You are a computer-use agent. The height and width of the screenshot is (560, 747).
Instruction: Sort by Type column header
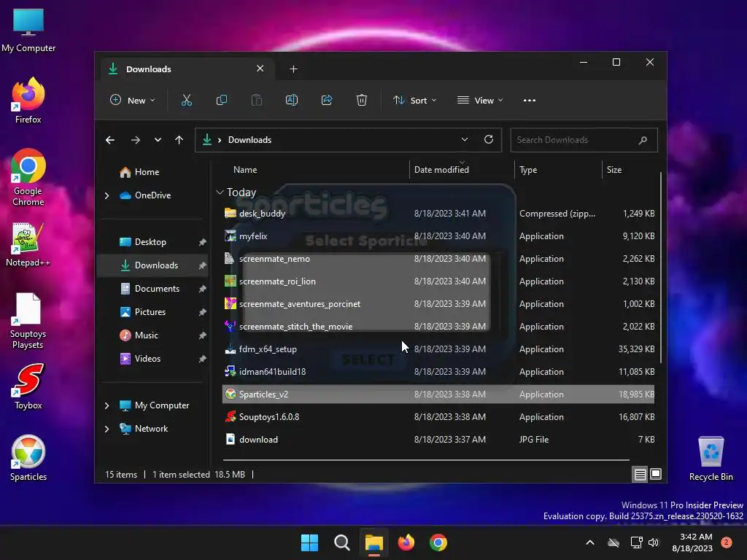[558, 169]
